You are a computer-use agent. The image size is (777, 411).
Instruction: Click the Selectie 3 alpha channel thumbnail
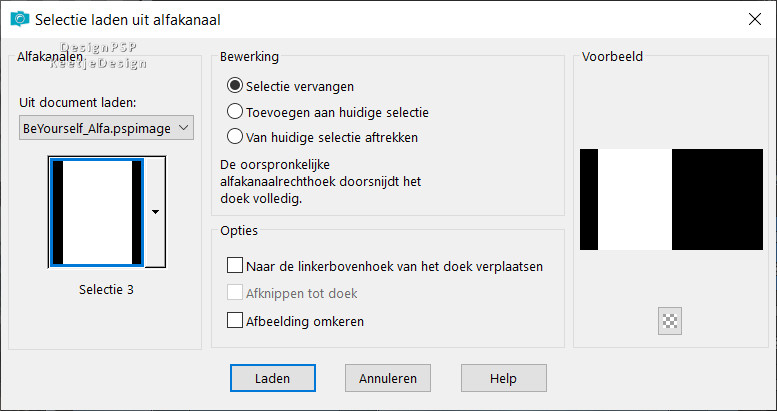coord(96,212)
